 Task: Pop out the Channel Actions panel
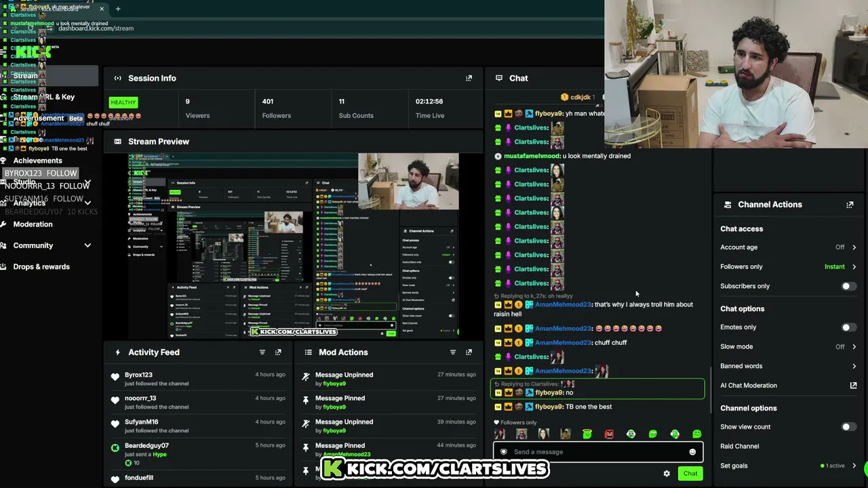(850, 205)
